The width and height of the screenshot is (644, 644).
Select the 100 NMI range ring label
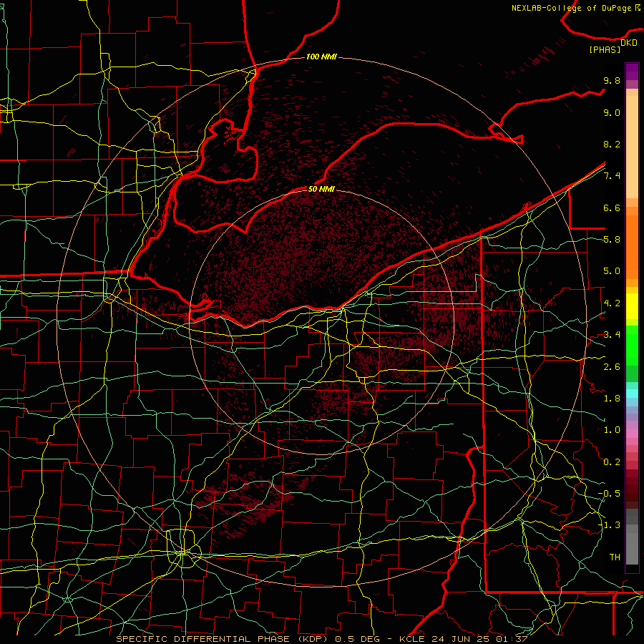tap(321, 57)
